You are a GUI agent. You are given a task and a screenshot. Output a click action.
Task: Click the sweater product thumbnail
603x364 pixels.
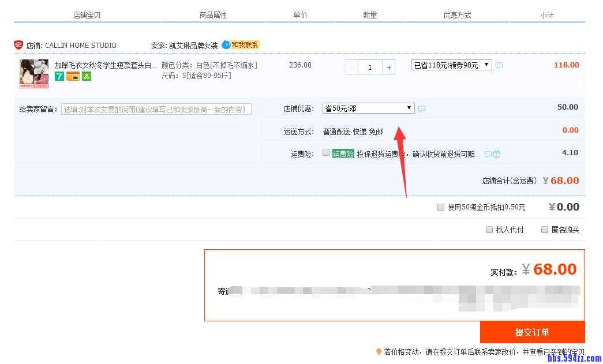pyautogui.click(x=34, y=74)
